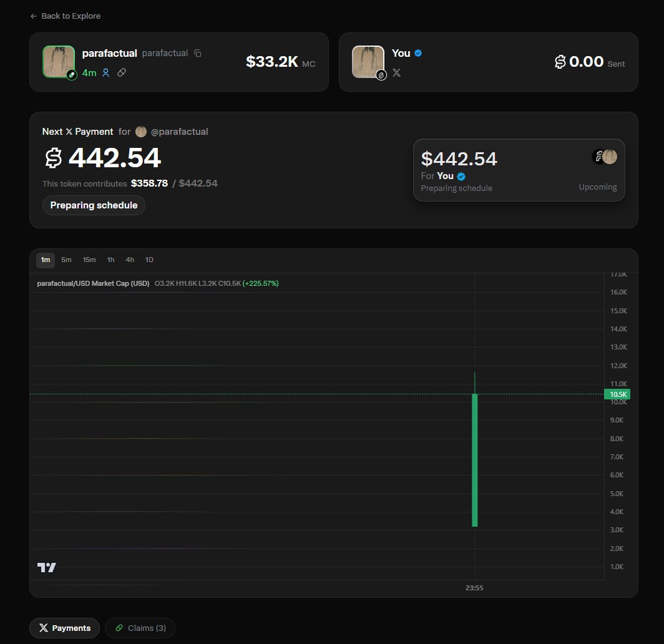Click the $33.2K market cap value

click(272, 62)
